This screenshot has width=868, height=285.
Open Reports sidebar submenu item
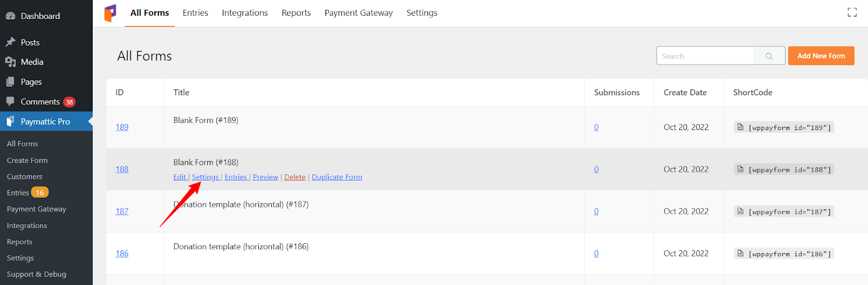(20, 242)
